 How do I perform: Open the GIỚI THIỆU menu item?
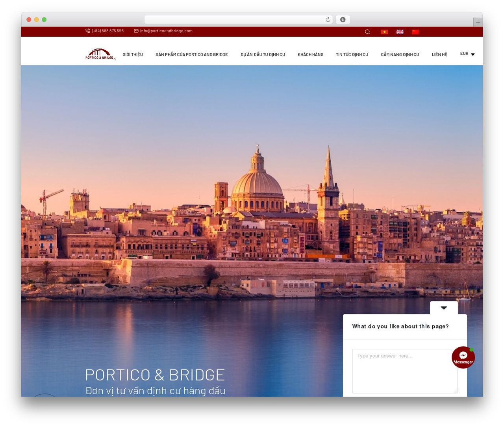pyautogui.click(x=133, y=55)
